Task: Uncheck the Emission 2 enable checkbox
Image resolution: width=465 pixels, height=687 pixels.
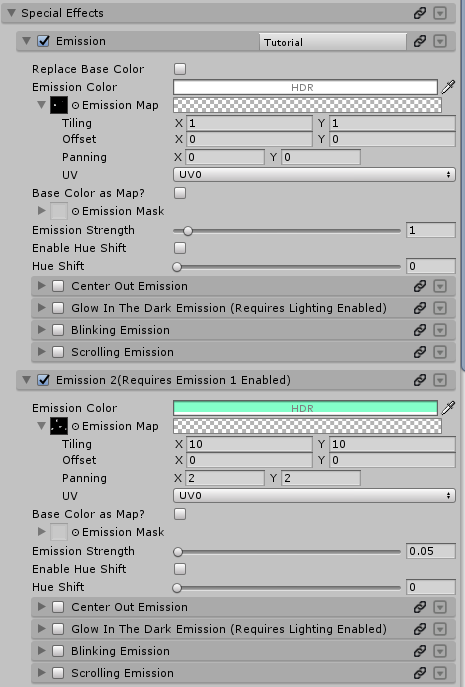Action: click(43, 380)
